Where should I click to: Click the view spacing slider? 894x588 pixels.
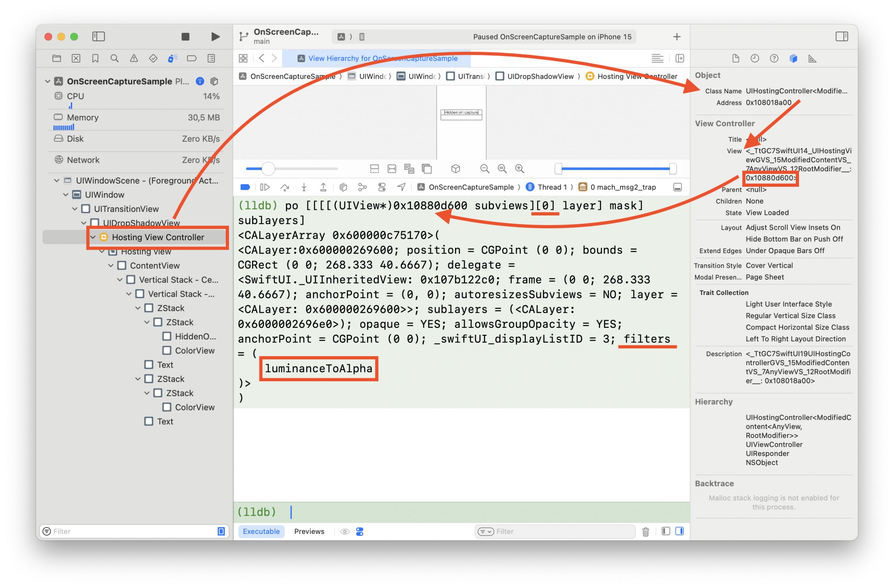pos(268,169)
